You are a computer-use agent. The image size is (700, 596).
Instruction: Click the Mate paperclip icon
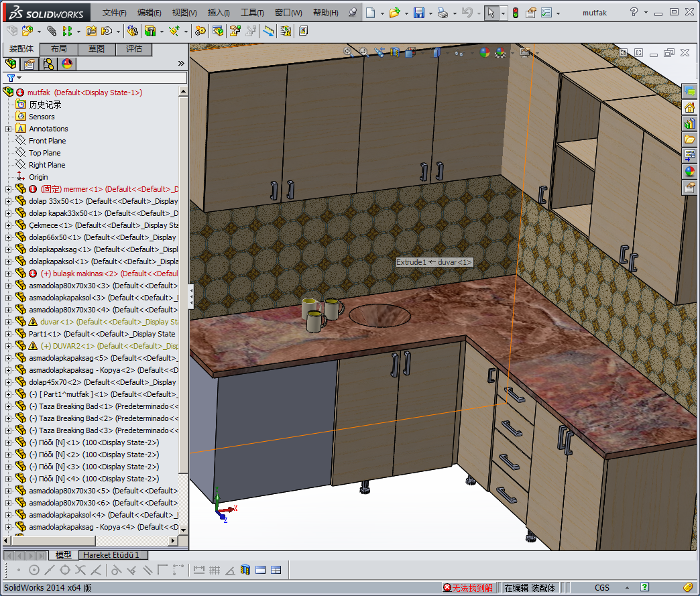click(x=52, y=31)
